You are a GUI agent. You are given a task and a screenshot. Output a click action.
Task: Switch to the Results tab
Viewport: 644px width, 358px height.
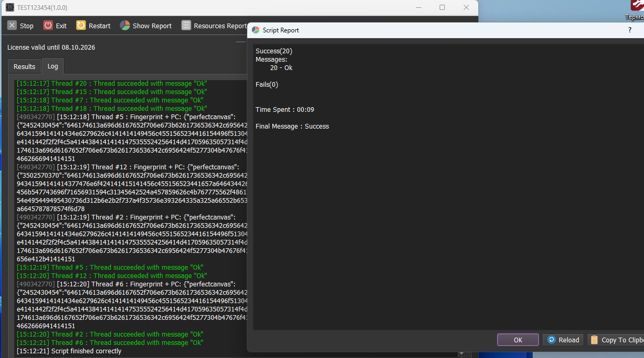click(x=25, y=67)
